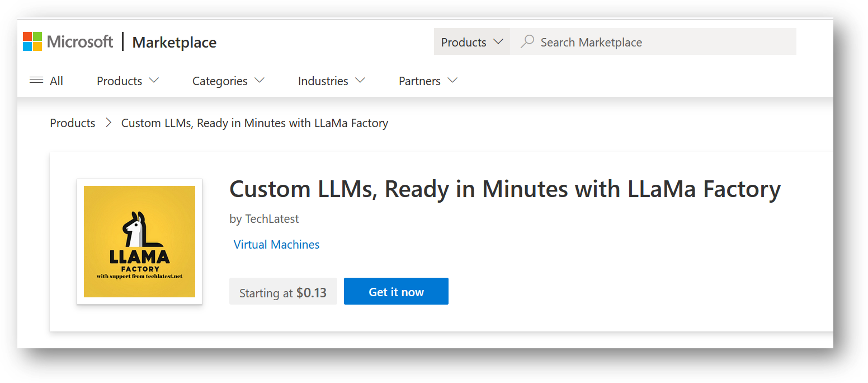Open the hamburger menu next to All
Screen dimensions: 868x383
pyautogui.click(x=36, y=80)
